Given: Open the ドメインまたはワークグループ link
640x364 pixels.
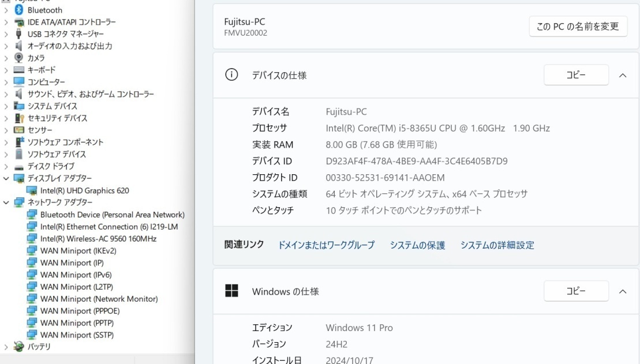Looking at the screenshot, I should [x=326, y=245].
